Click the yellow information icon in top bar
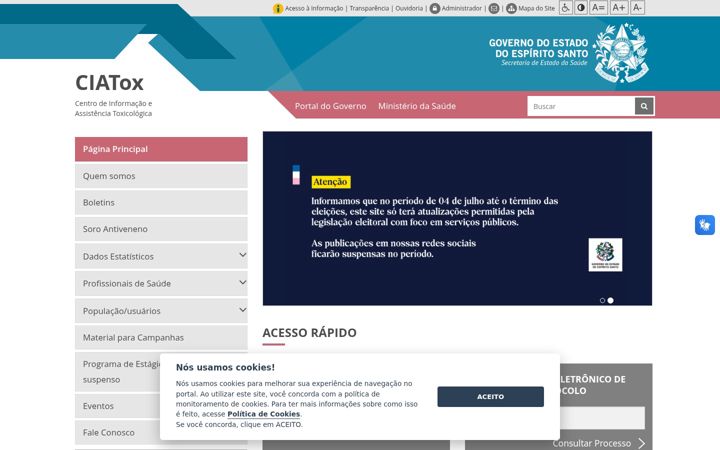The height and width of the screenshot is (450, 720). (278, 8)
